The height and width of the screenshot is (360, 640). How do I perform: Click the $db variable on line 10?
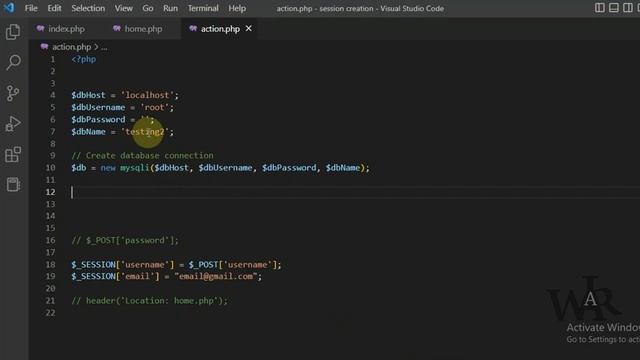pos(78,168)
